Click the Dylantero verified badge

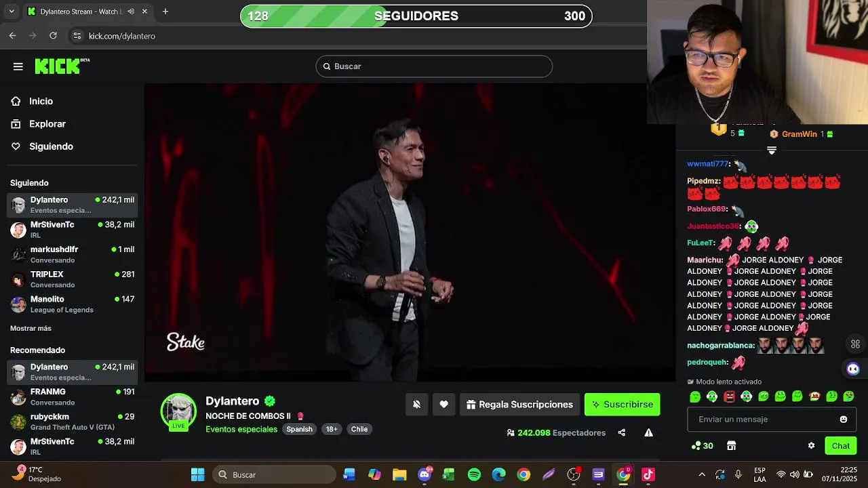(x=270, y=401)
